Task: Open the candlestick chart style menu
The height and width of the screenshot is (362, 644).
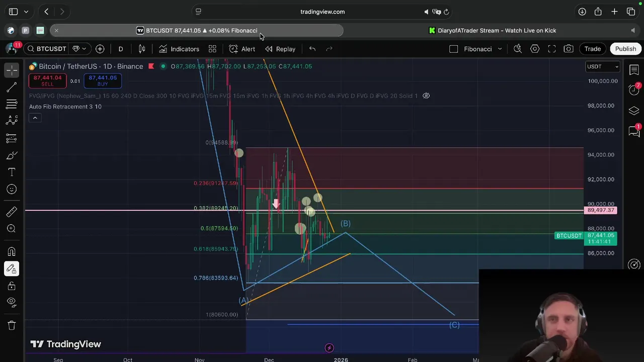Action: (x=142, y=49)
